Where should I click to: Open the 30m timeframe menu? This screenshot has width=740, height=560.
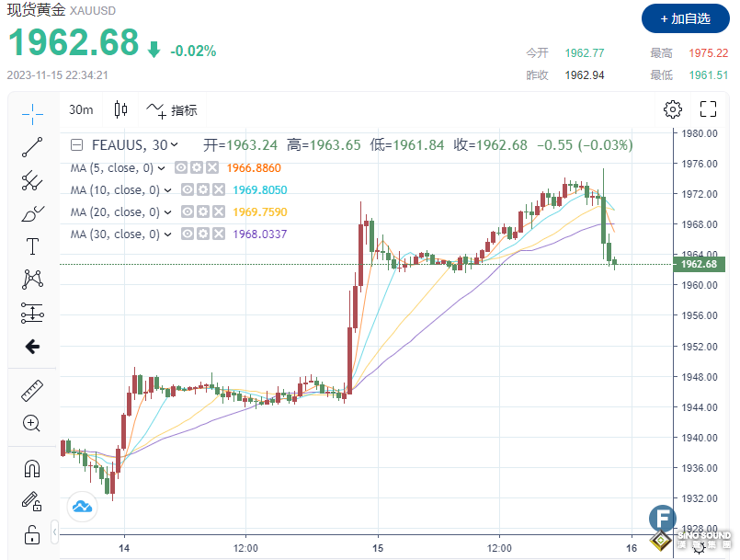click(x=81, y=110)
